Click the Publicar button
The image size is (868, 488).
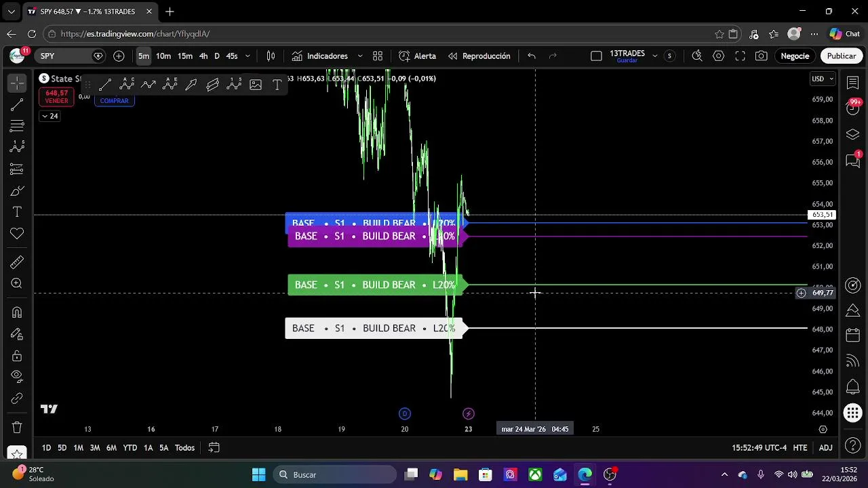[x=841, y=56]
